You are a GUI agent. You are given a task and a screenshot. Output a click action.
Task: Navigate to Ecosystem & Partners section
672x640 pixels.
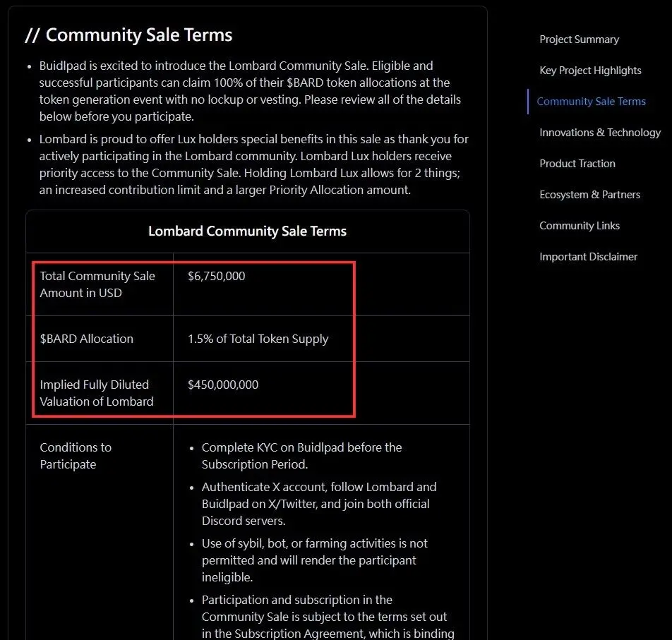[589, 195]
